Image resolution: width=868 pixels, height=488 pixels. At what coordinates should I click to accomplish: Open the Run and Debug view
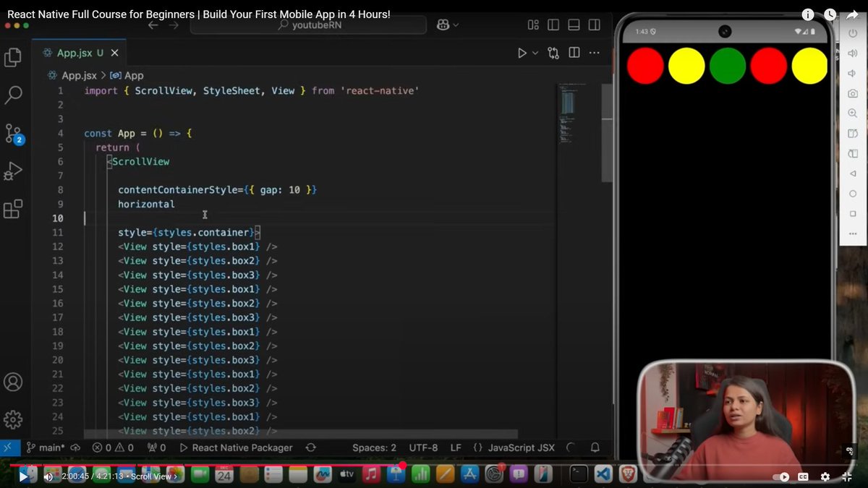(13, 171)
